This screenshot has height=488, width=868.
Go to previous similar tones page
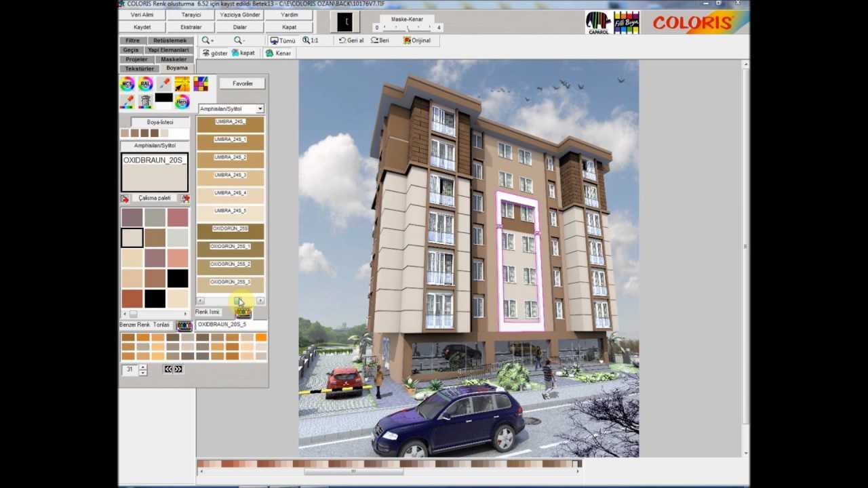[168, 369]
